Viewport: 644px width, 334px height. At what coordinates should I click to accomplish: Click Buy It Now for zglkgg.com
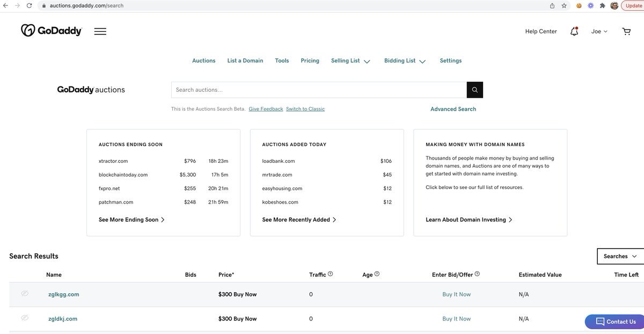tap(456, 294)
